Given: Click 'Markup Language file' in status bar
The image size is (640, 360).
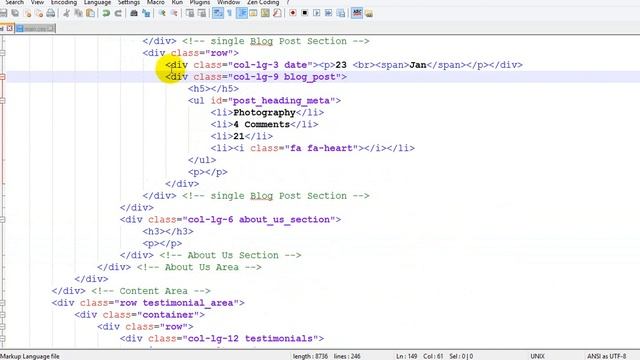Looking at the screenshot, I should pyautogui.click(x=30, y=356).
